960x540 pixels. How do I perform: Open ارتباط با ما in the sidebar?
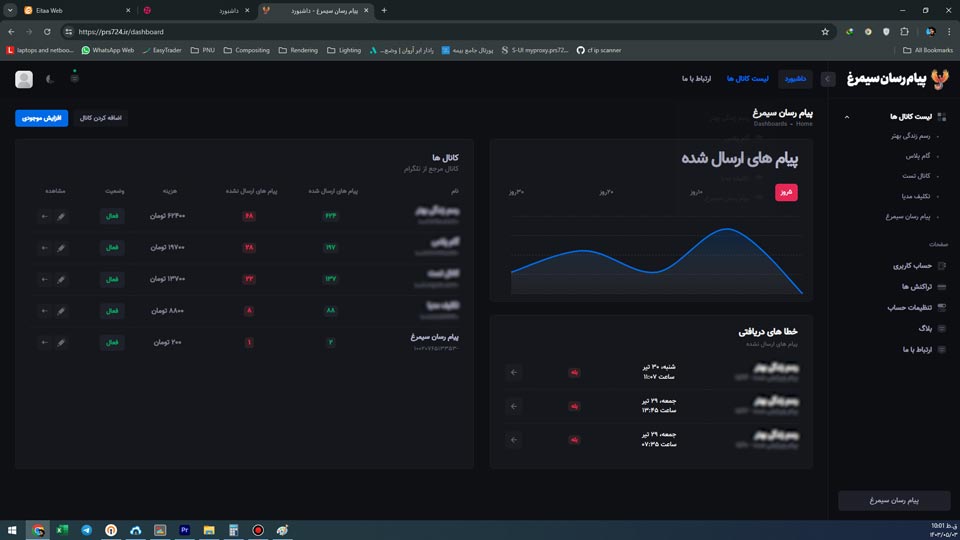[x=917, y=350]
